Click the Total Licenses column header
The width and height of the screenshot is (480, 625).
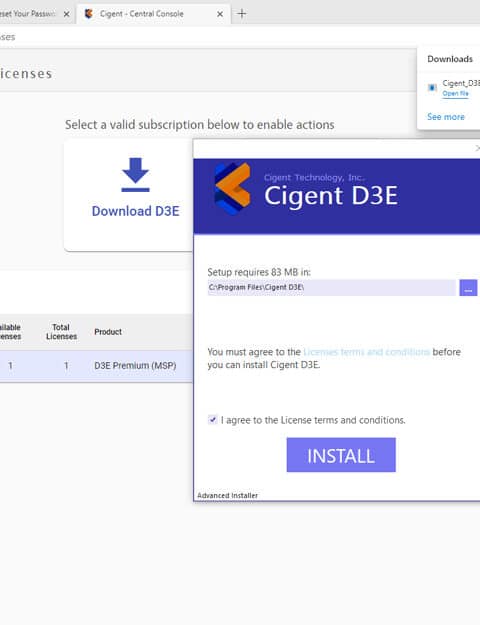pos(61,332)
